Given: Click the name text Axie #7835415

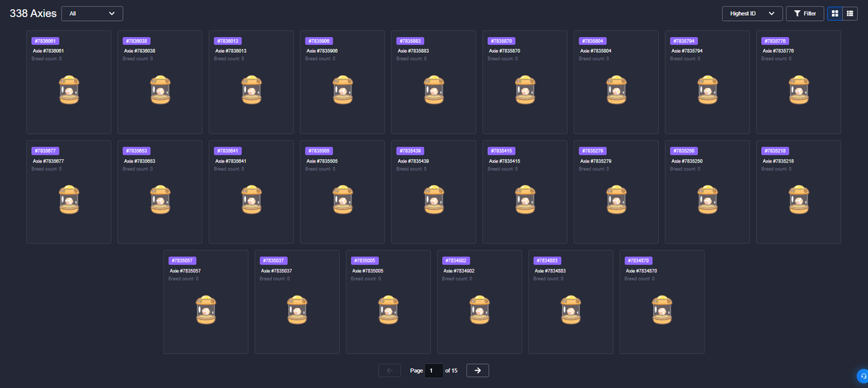Looking at the screenshot, I should 503,161.
